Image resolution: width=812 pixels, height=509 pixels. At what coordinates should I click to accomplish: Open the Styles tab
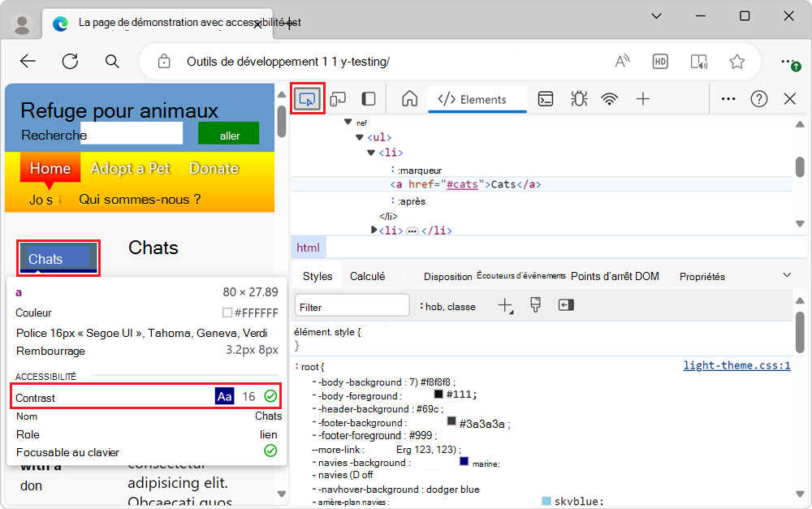[x=317, y=276]
